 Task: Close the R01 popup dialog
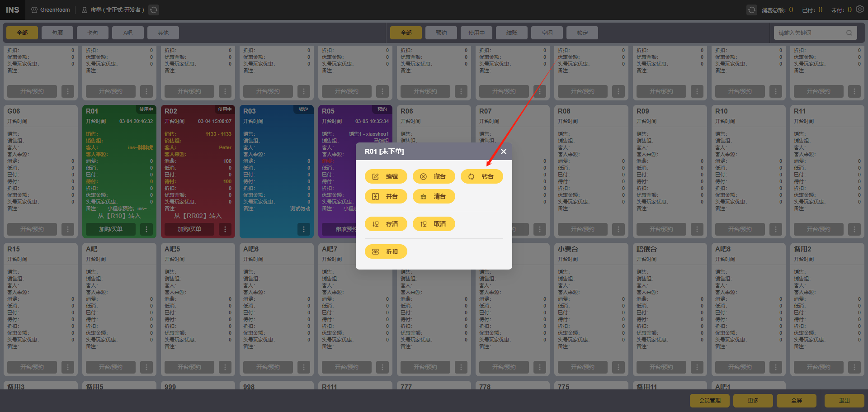[504, 152]
